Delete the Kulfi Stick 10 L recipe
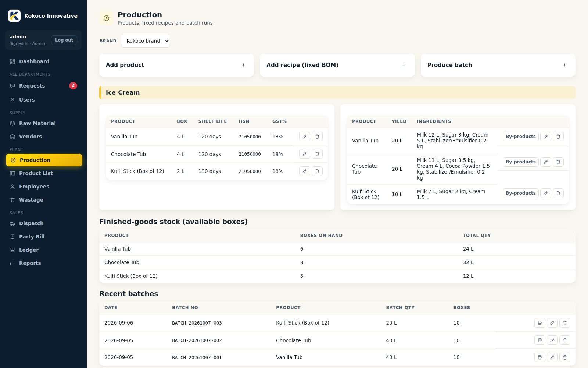Screen dimensions: 588x368 558,193
